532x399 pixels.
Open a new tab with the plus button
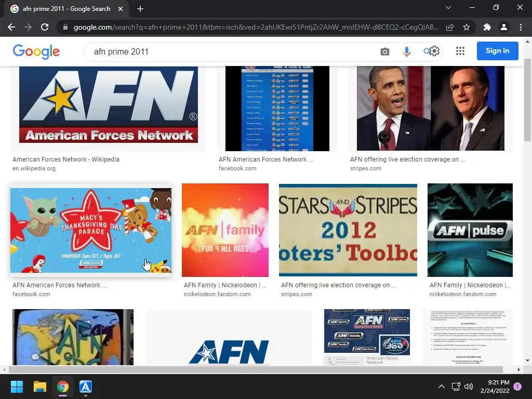click(140, 9)
